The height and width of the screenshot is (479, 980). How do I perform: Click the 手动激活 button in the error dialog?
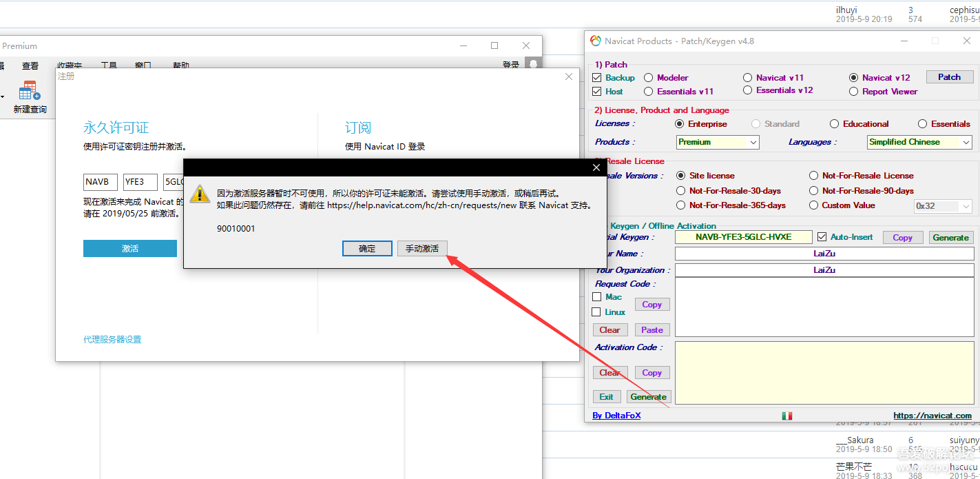[x=422, y=249]
